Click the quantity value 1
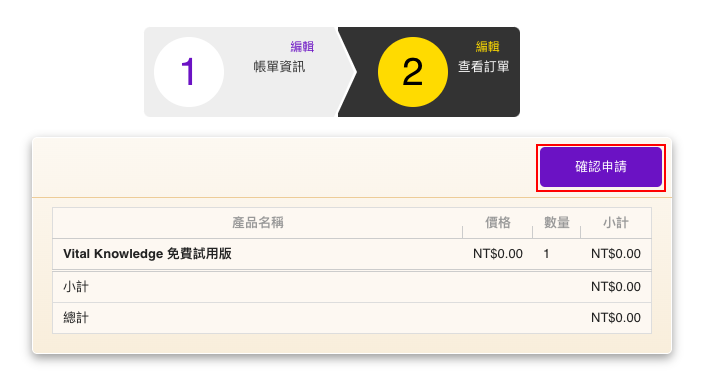This screenshot has width=712, height=389. coord(546,254)
